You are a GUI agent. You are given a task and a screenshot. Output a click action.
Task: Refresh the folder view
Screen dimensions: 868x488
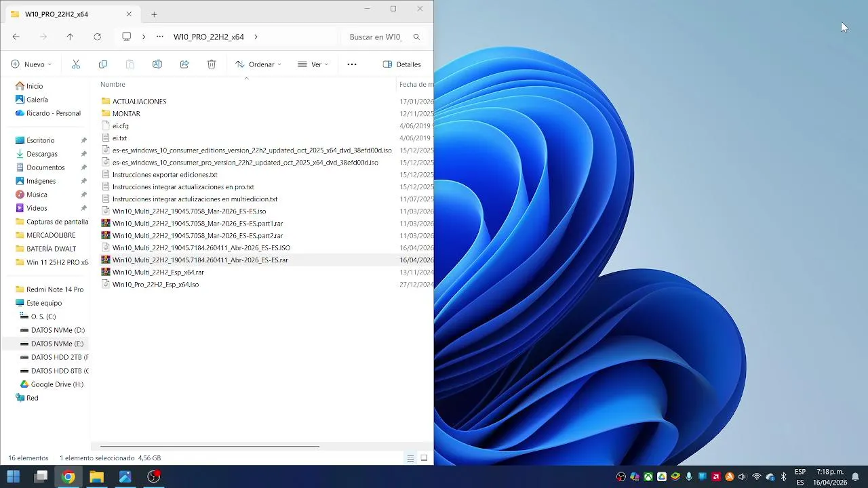point(97,37)
